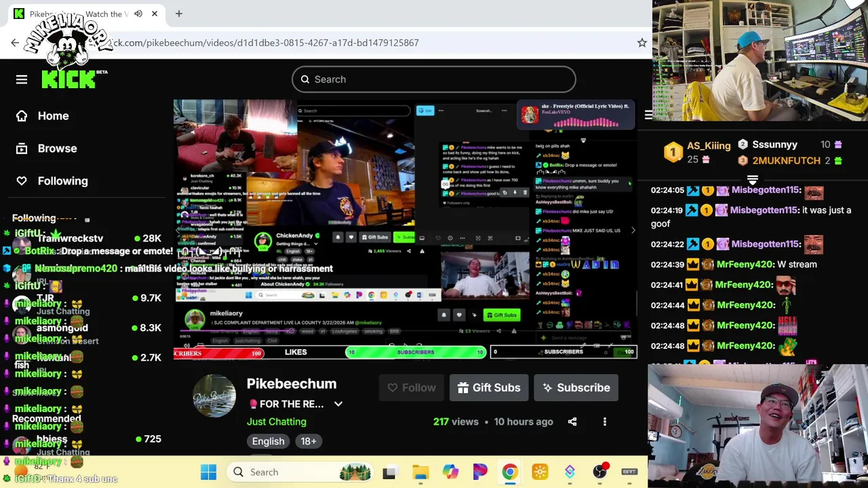Click 'Misbegotten115: it was just a goof' message
Image resolution: width=868 pixels, height=488 pixels.
click(751, 217)
